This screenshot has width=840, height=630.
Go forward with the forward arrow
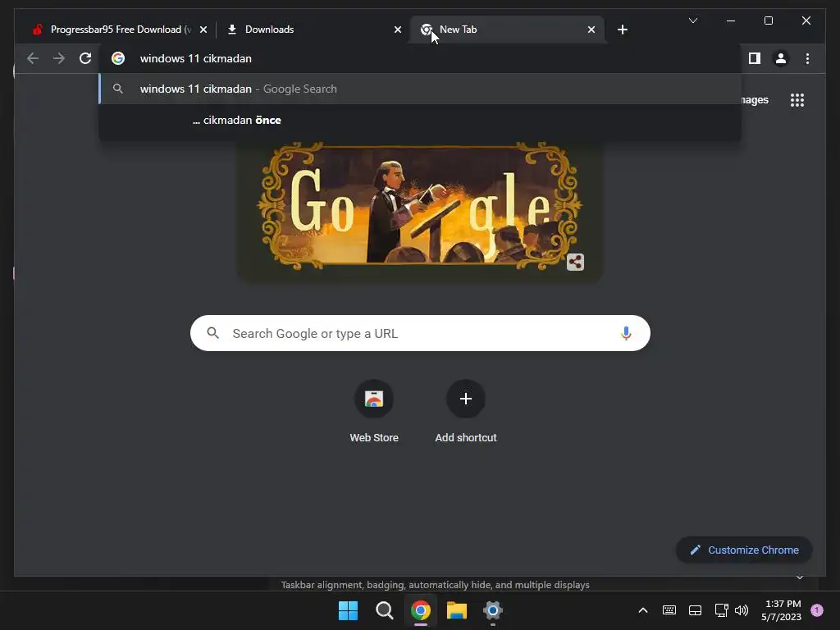pos(59,58)
